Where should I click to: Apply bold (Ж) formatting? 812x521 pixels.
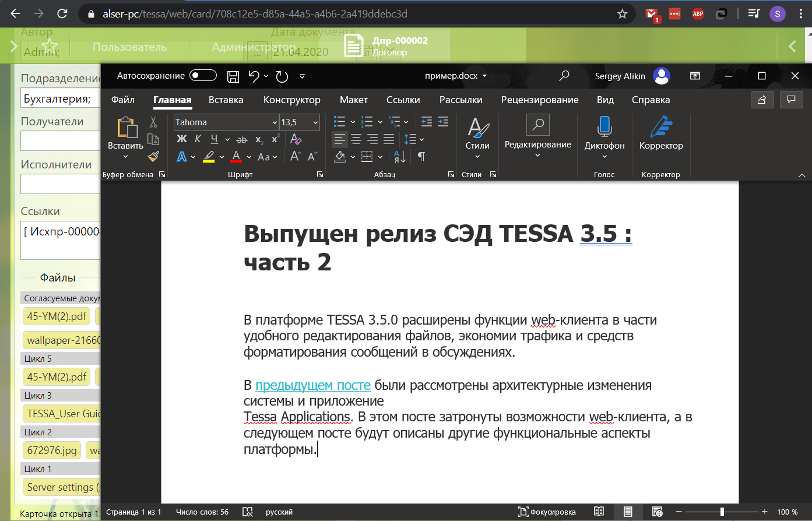182,139
